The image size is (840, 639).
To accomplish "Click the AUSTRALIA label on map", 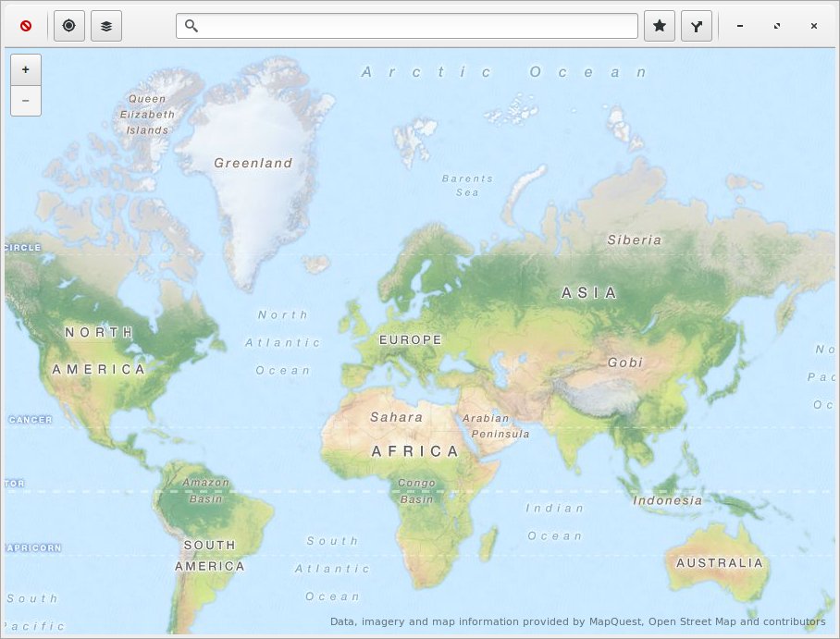I will (x=720, y=563).
